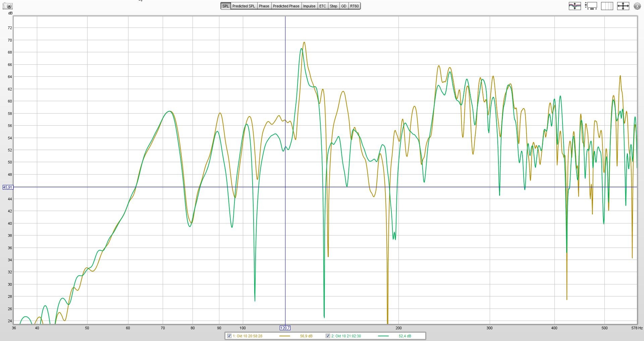Click the 72 dB axis label
Image resolution: width=644 pixels, height=341 pixels.
coord(10,28)
